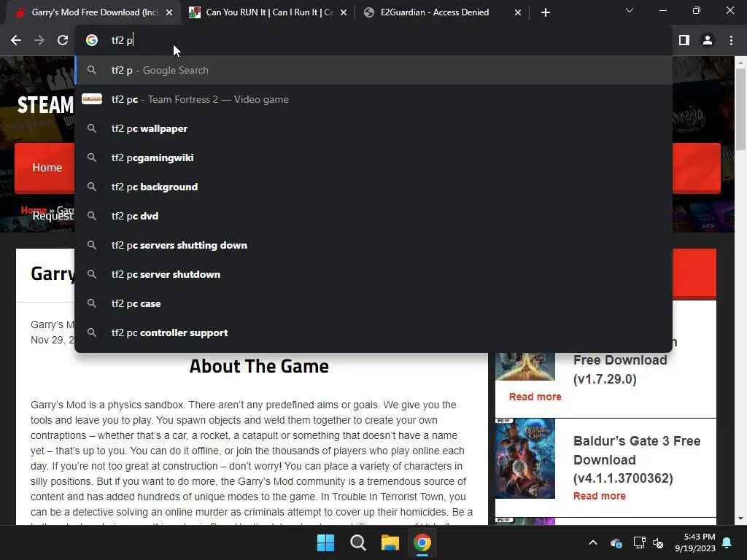Click OneDrive cloud tray icon
The image size is (747, 560).
click(616, 542)
